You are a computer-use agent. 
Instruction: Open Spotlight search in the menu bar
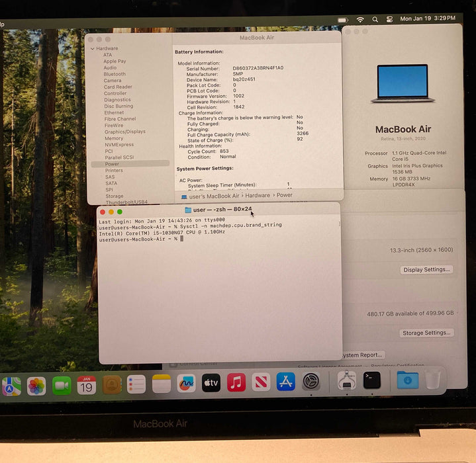click(x=375, y=20)
